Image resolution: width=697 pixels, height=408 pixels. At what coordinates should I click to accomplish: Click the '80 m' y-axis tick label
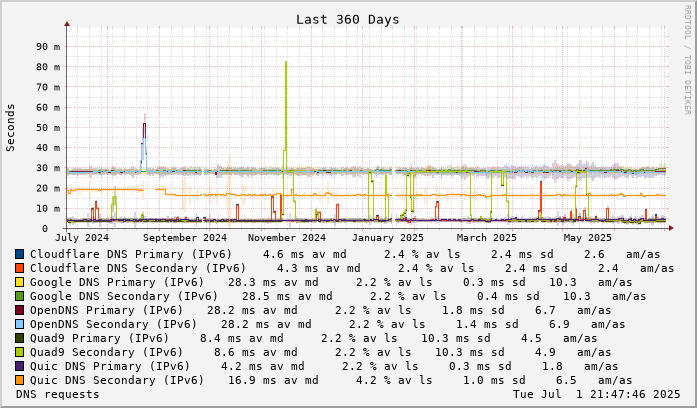point(48,67)
